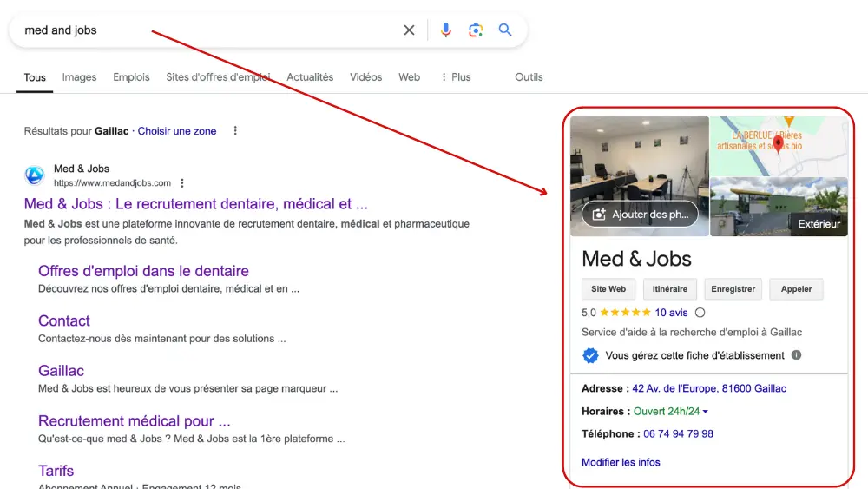Open Google Lens image search icon
This screenshot has width=868, height=489.
click(x=476, y=30)
